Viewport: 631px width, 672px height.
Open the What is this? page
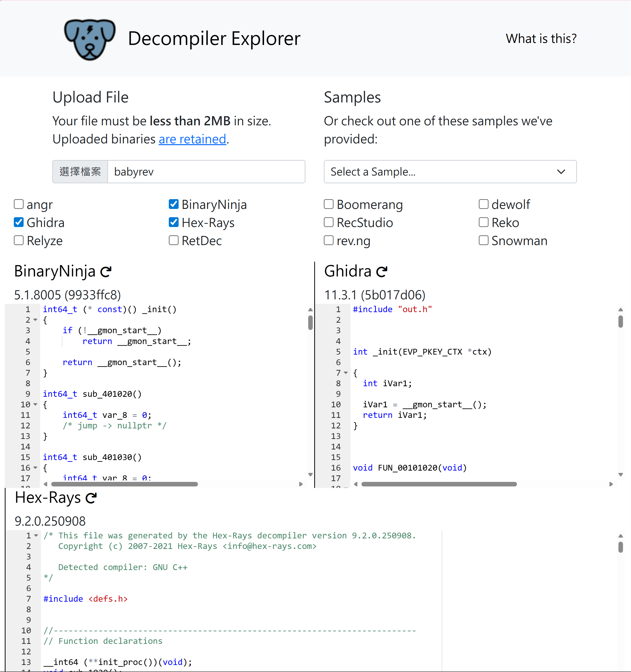click(541, 38)
